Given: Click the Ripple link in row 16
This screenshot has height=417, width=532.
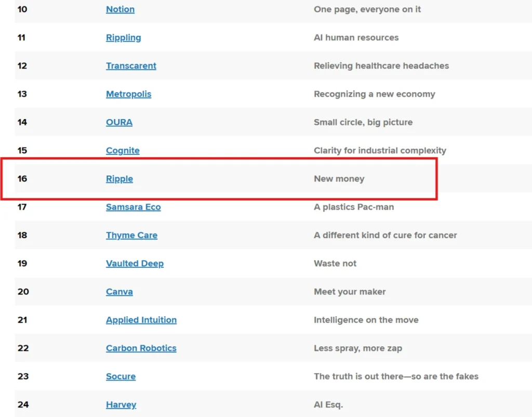Looking at the screenshot, I should pos(119,179).
